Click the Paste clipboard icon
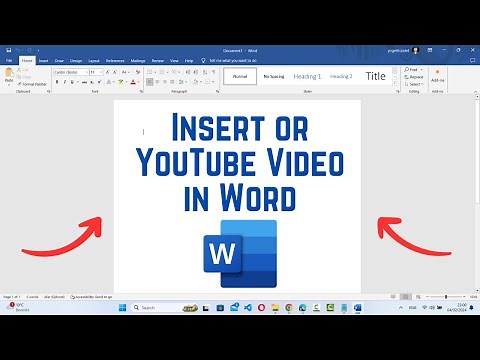The width and height of the screenshot is (480, 360). pos(9,73)
